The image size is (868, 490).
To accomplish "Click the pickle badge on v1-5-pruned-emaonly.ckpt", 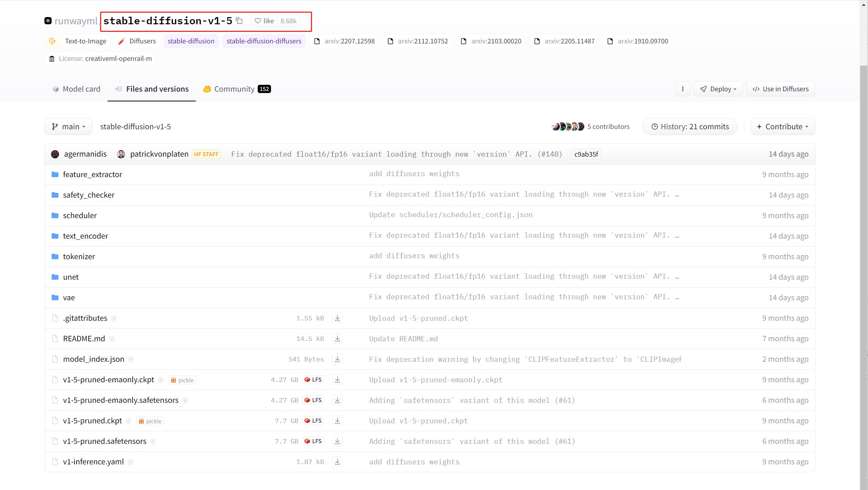I will tap(182, 380).
